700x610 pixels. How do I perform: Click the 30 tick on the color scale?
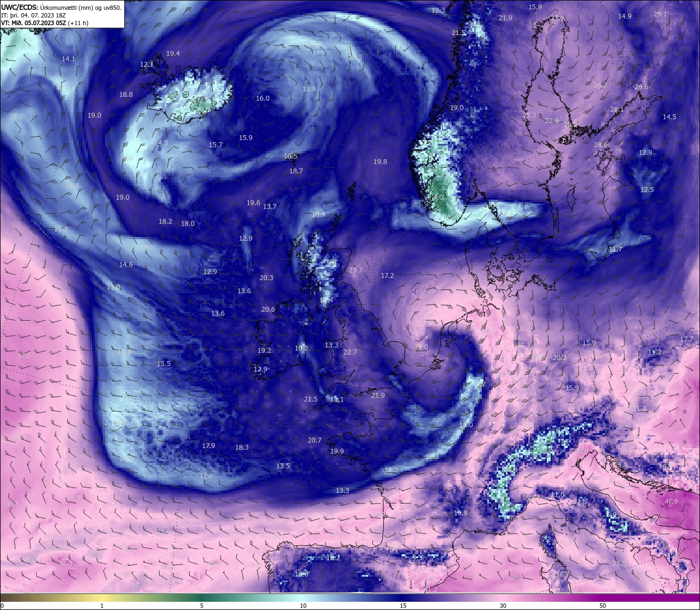tap(503, 606)
